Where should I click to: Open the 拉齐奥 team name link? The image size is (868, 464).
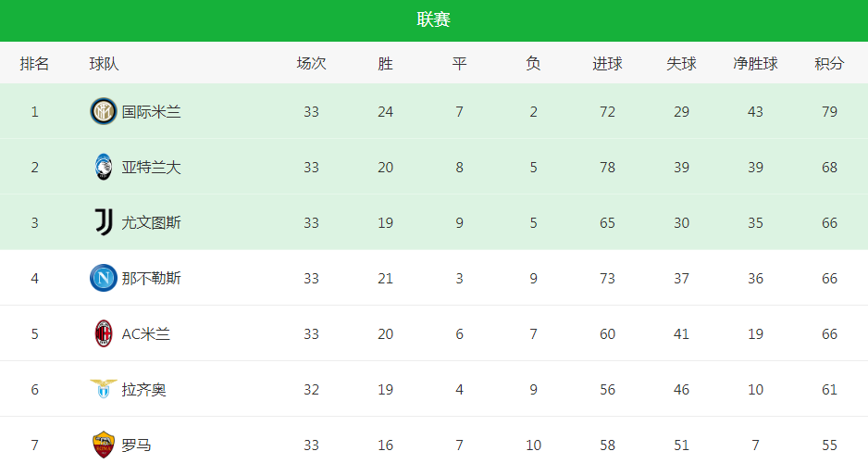click(144, 389)
